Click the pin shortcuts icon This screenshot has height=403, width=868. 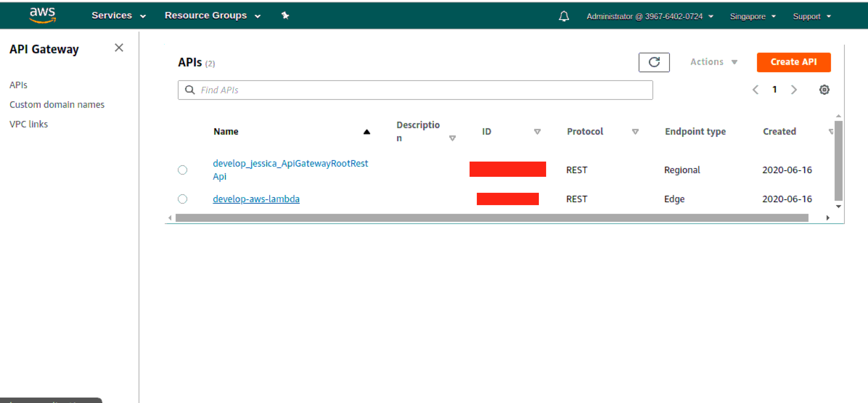(x=285, y=15)
